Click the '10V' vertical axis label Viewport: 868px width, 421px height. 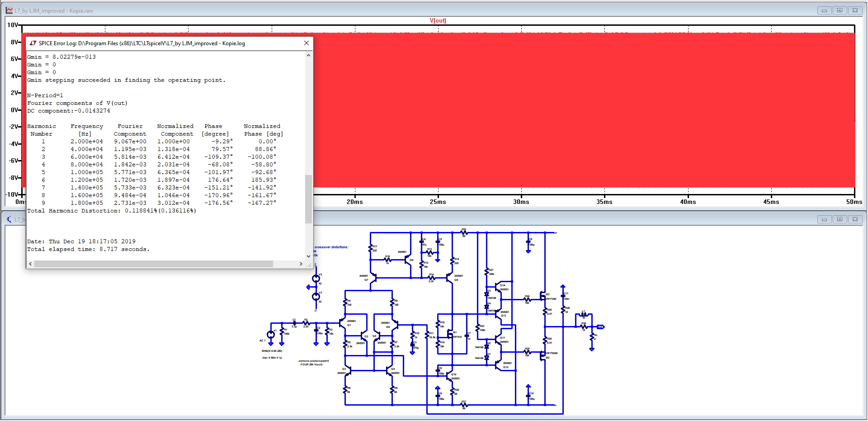[x=13, y=25]
